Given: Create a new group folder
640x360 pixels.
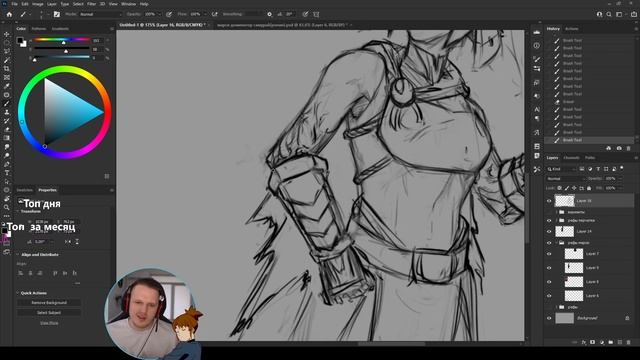Looking at the screenshot, I should tap(611, 342).
